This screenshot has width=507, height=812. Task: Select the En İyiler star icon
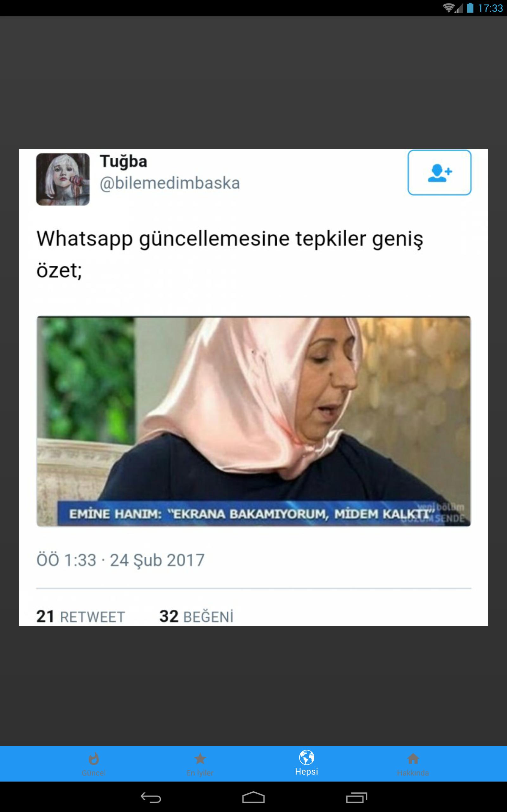pyautogui.click(x=200, y=758)
